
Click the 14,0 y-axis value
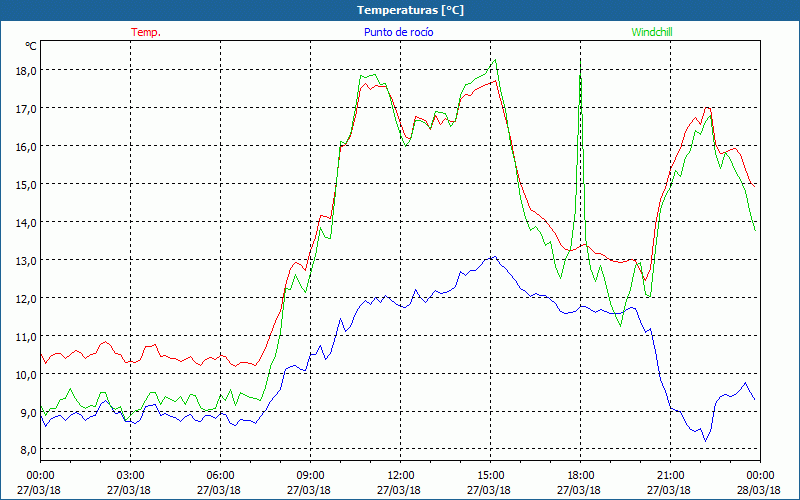tap(27, 222)
